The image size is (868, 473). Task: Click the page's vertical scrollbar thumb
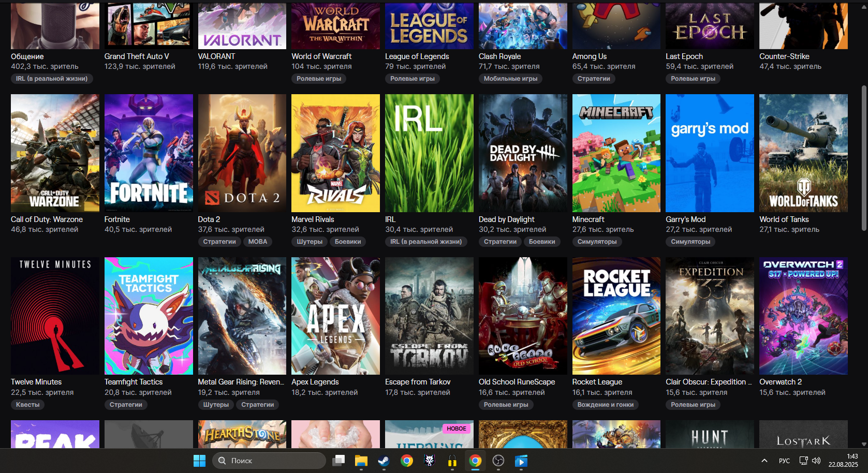pyautogui.click(x=864, y=158)
